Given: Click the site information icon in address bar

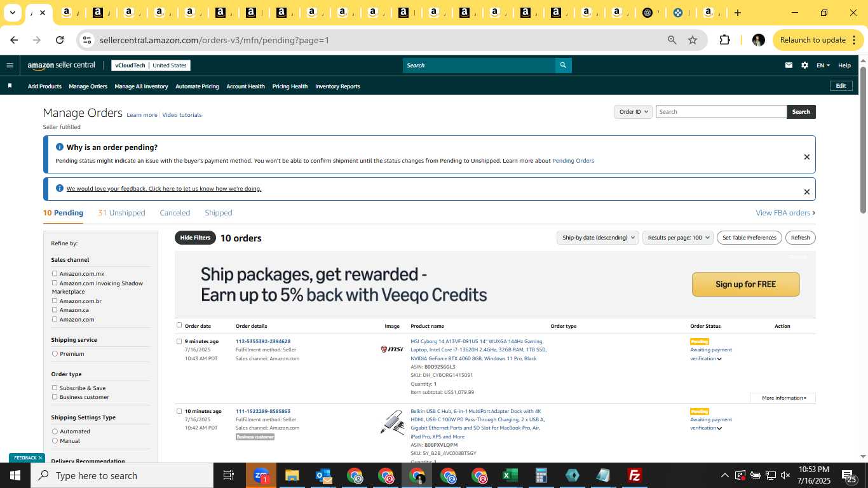Looking at the screenshot, I should tap(87, 40).
